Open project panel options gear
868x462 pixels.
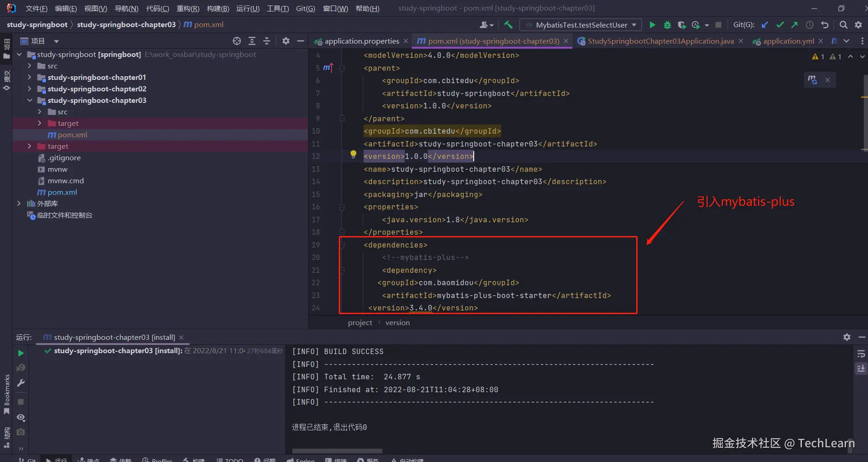pyautogui.click(x=286, y=41)
